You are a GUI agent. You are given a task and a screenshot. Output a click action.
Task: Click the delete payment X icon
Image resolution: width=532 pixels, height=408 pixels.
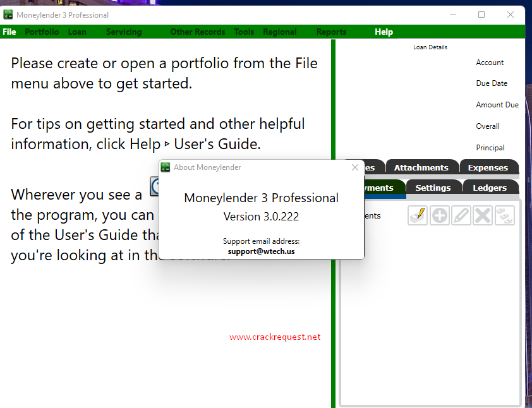(483, 215)
